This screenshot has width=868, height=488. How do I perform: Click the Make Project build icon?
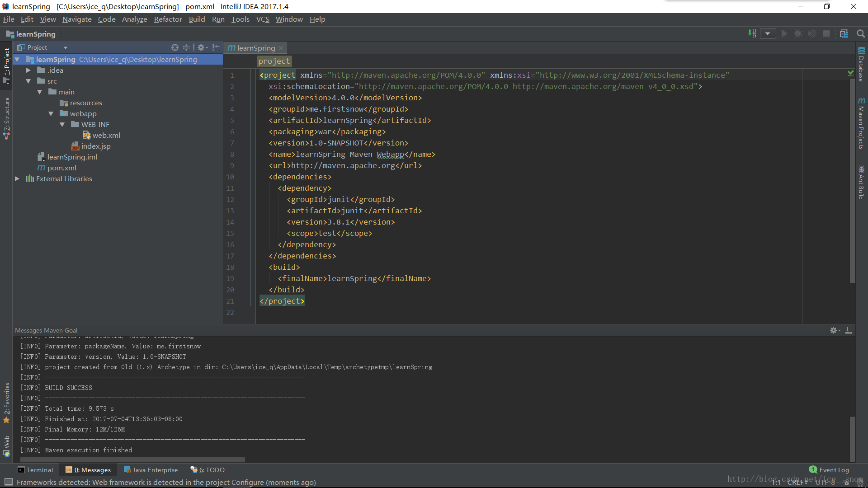pos(752,33)
